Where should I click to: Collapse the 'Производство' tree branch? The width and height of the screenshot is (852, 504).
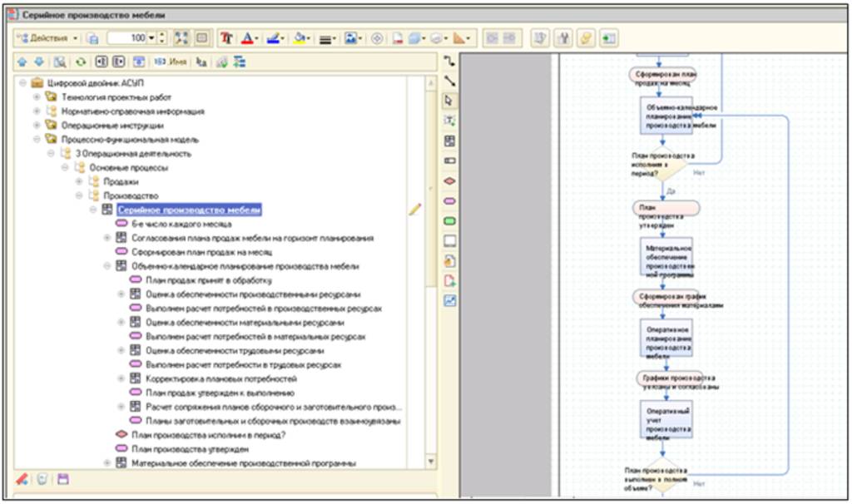click(x=79, y=195)
